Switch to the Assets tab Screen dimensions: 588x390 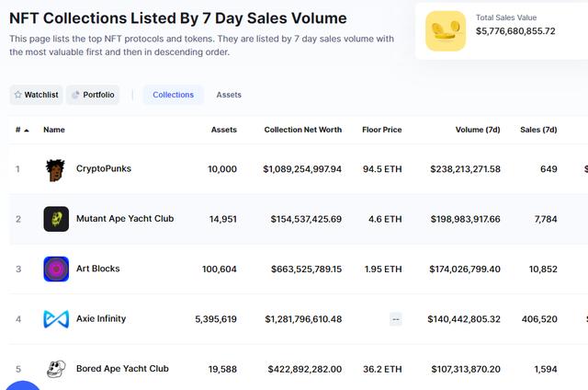[229, 95]
